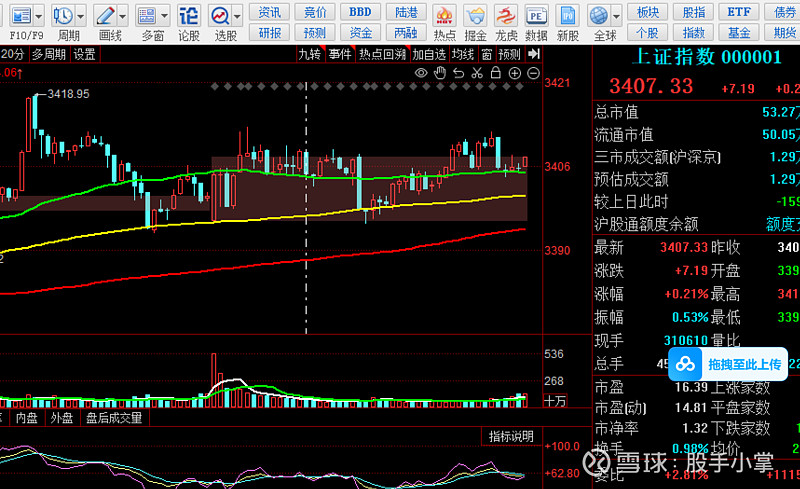800x489 pixels.
Task: Zoom out with the minus circle icon
Action: 533,74
